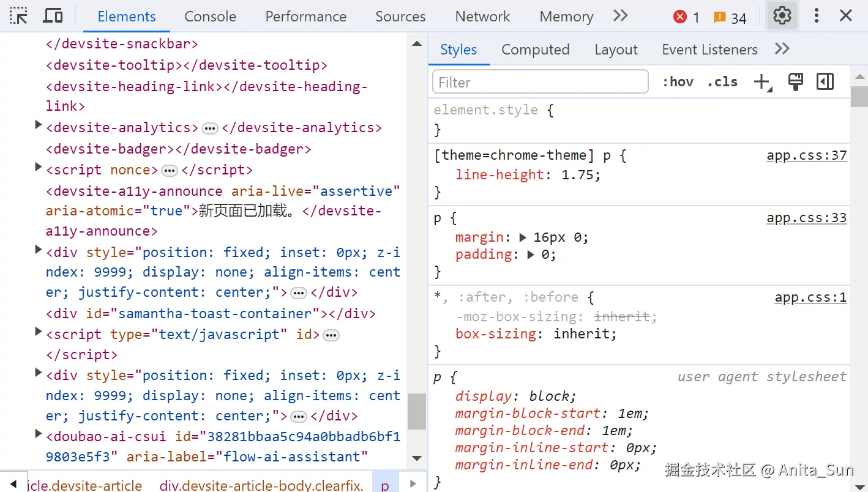Click ellipsis inside script nonce element
The width and height of the screenshot is (868, 492).
click(170, 171)
